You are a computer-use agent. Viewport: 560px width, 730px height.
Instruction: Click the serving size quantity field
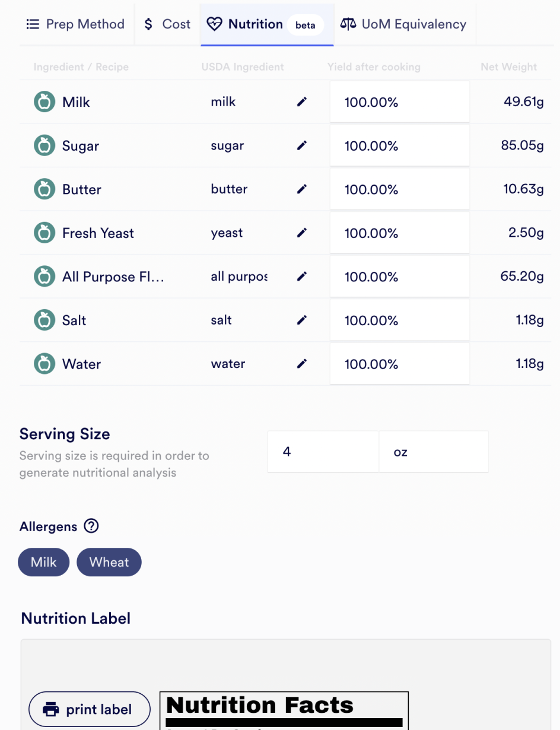(323, 452)
